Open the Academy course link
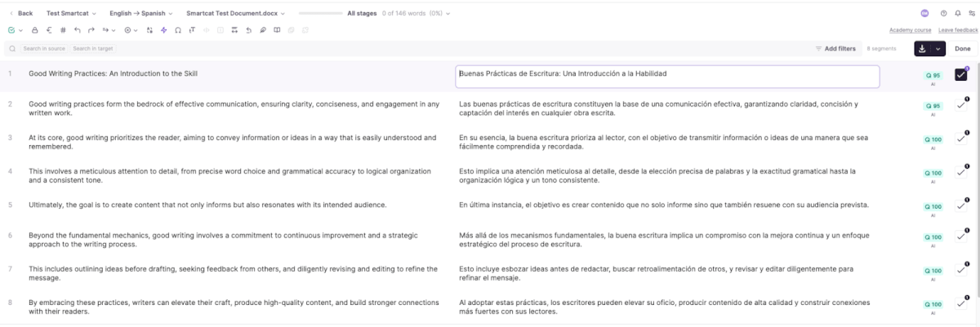The width and height of the screenshot is (980, 327). (x=911, y=29)
